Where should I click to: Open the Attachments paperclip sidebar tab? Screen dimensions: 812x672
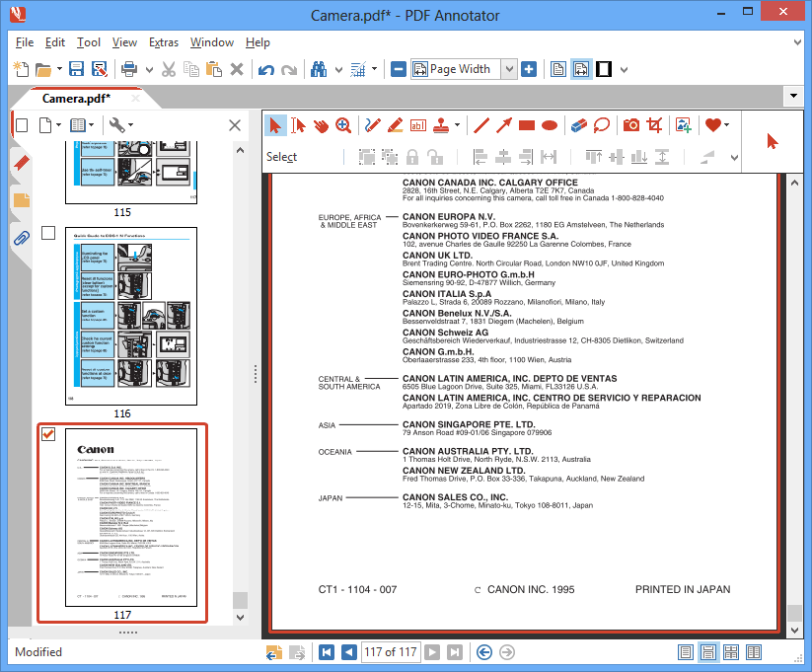click(21, 238)
